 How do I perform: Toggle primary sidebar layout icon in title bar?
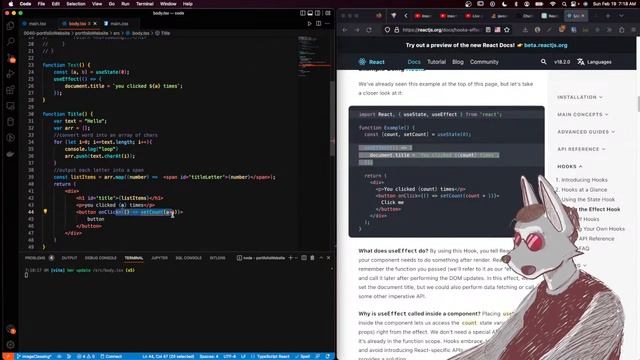coord(302,13)
